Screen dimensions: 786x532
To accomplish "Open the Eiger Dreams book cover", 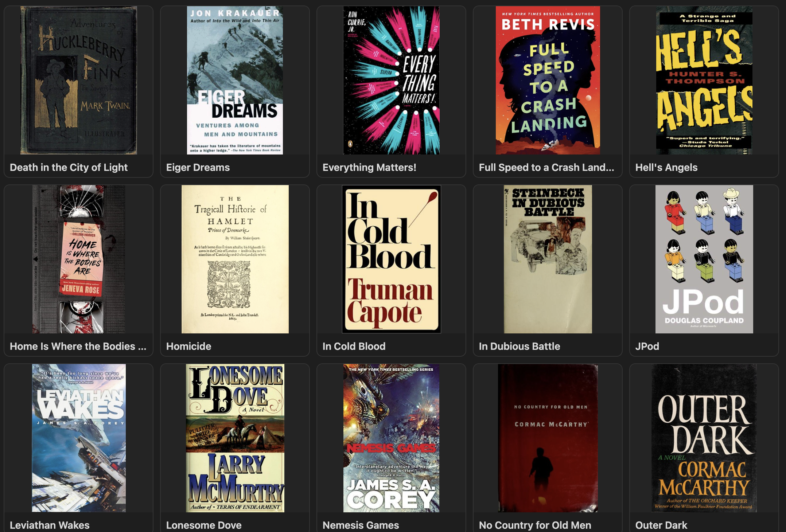I will click(x=235, y=80).
